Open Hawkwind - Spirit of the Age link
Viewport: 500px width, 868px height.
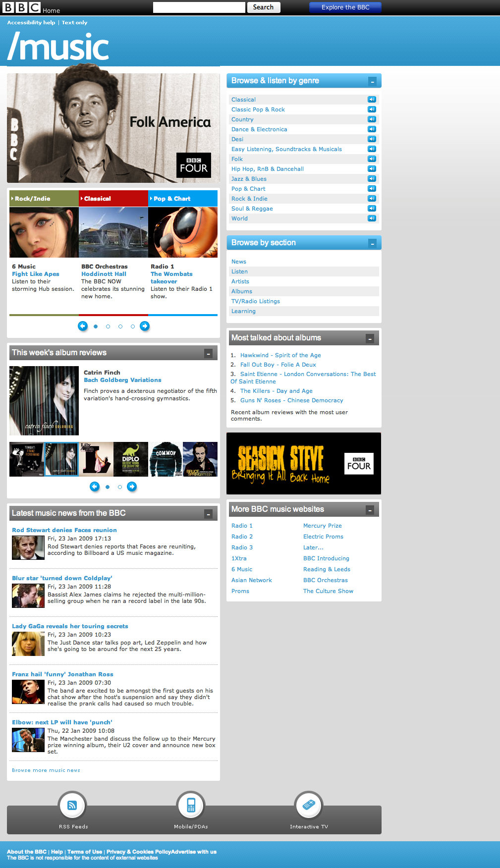point(280,355)
